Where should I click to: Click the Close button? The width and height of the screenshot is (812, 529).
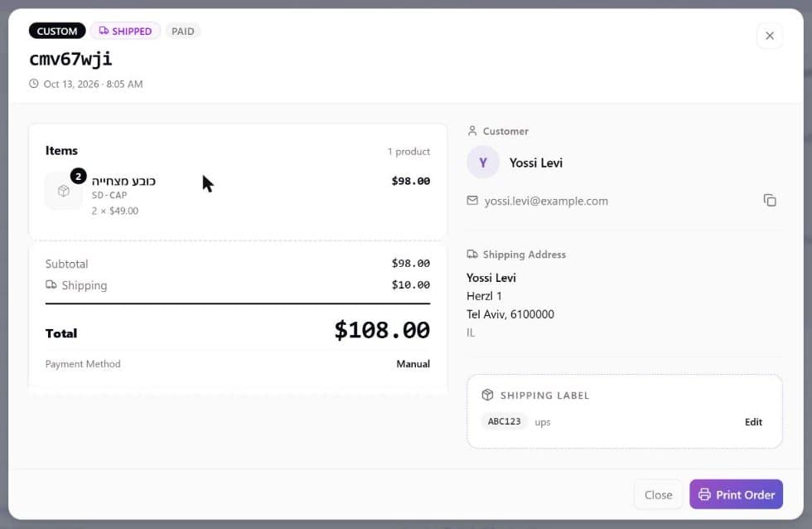[x=658, y=495]
